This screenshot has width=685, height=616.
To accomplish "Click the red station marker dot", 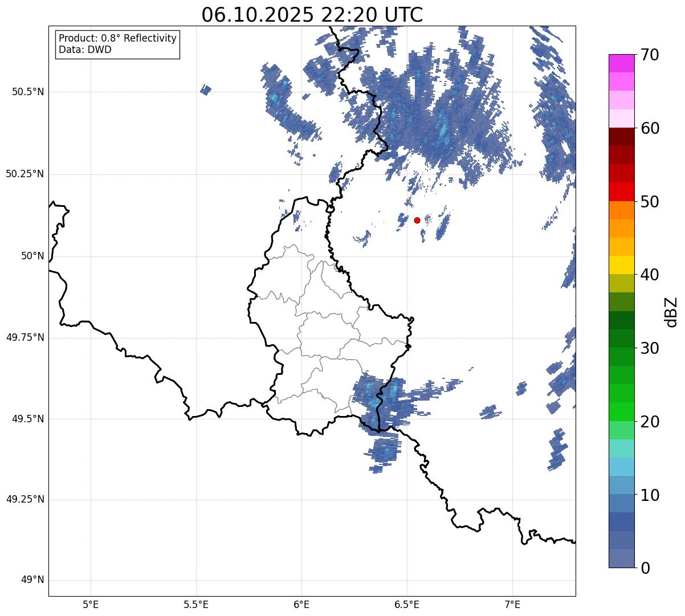I will (x=417, y=220).
